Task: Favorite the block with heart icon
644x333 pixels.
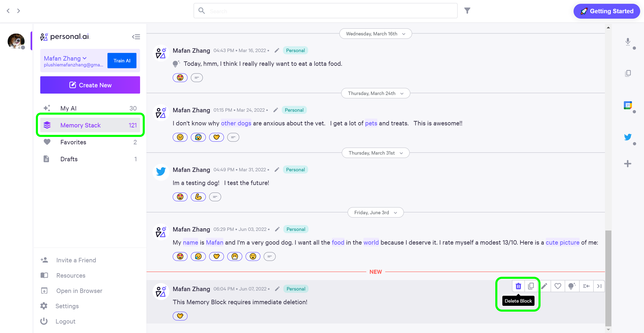Action: pos(558,286)
